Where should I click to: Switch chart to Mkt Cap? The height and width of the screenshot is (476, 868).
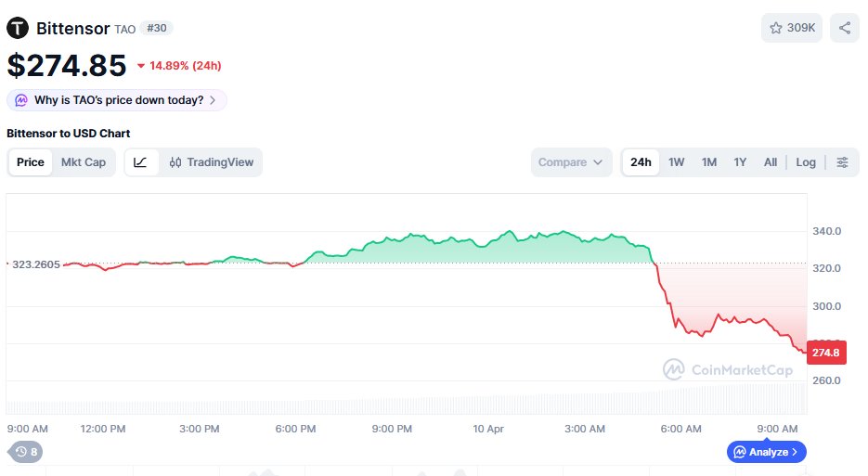coord(84,162)
